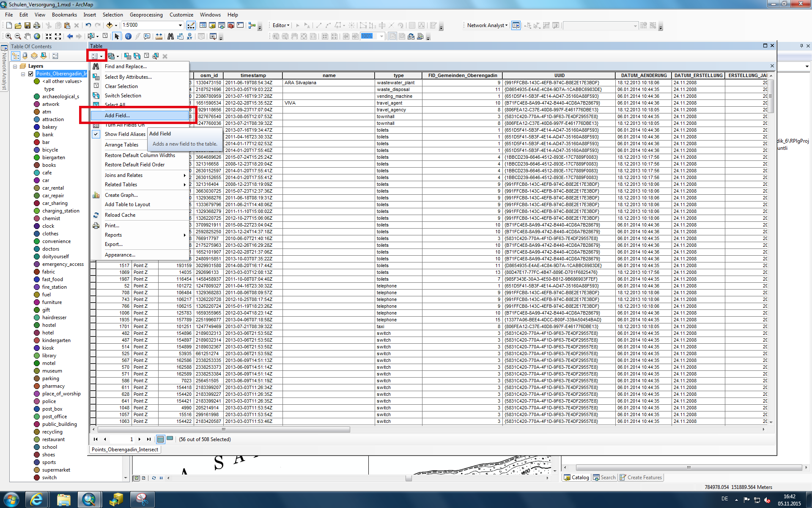The width and height of the screenshot is (812, 508).
Task: Toggle the Show Field Aliases checkmark
Action: tap(96, 134)
